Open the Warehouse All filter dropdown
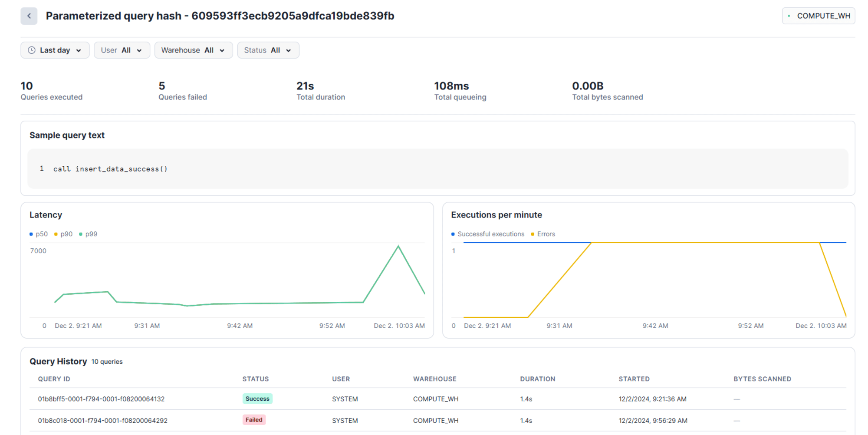The width and height of the screenshot is (868, 435). [194, 50]
